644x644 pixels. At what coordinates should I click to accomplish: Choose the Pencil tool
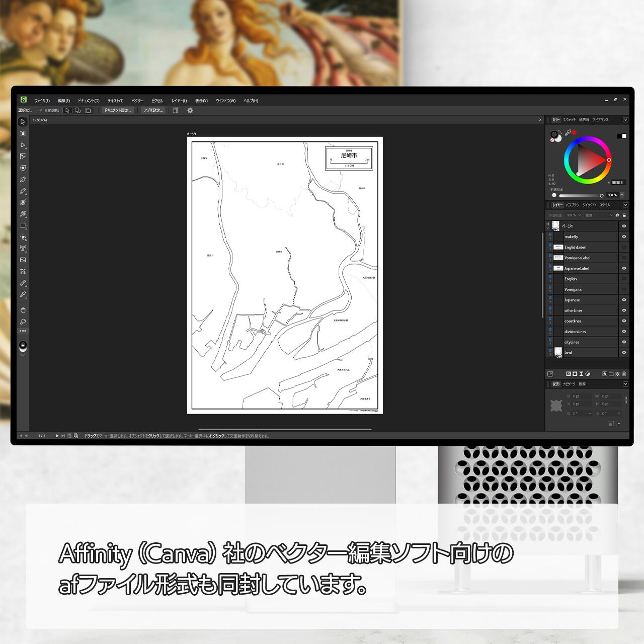(x=23, y=191)
